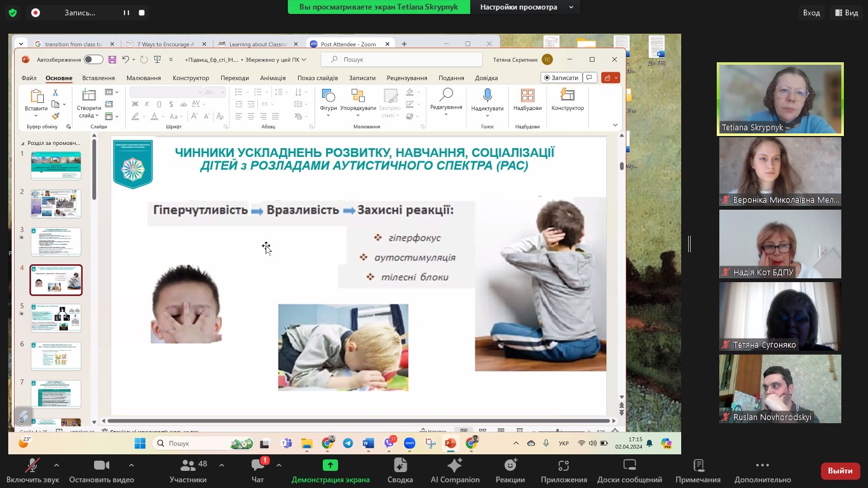Open Zoom Apps from the toolbar
The height and width of the screenshot is (488, 868).
tap(563, 471)
